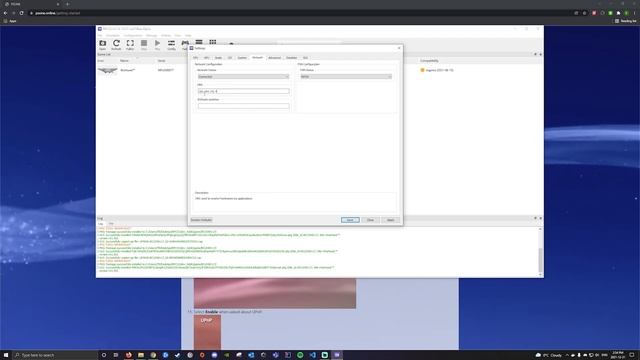Image resolution: width=640 pixels, height=360 pixels.
Task: Switch to the System settings tab
Action: tap(242, 58)
